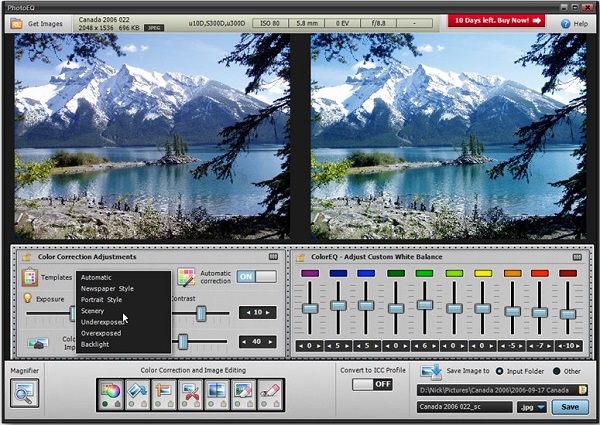The width and height of the screenshot is (600, 425).
Task: Click the Get Images folder icon
Action: tap(16, 22)
